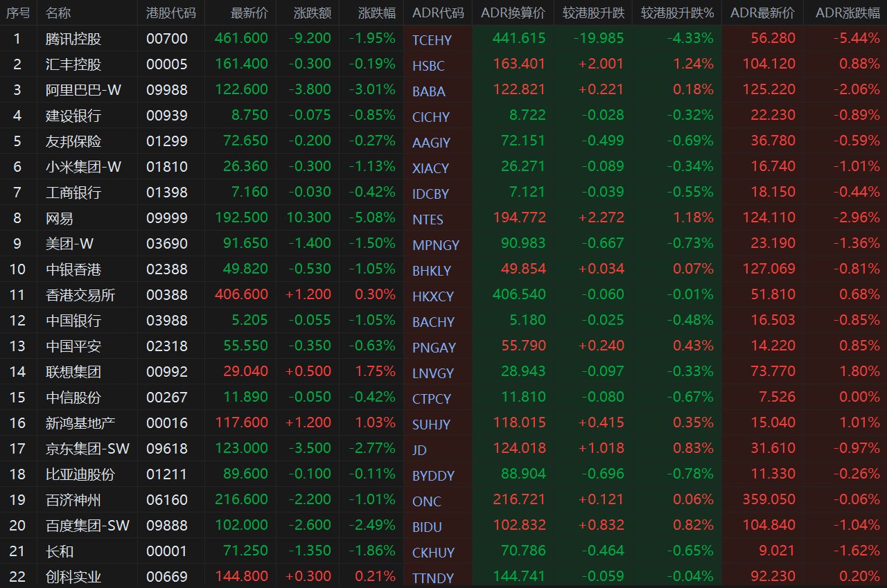Choose the 京东集团-SW stock name

coord(88,449)
